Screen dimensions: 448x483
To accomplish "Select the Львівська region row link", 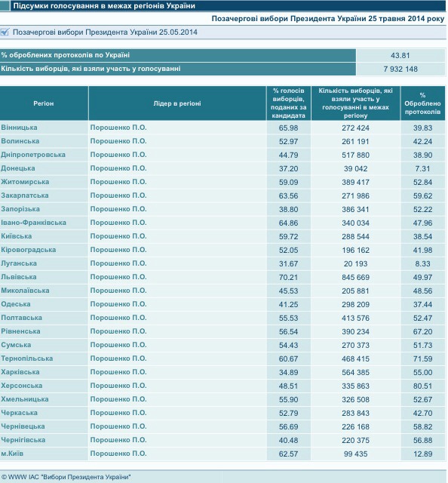I will [x=19, y=277].
